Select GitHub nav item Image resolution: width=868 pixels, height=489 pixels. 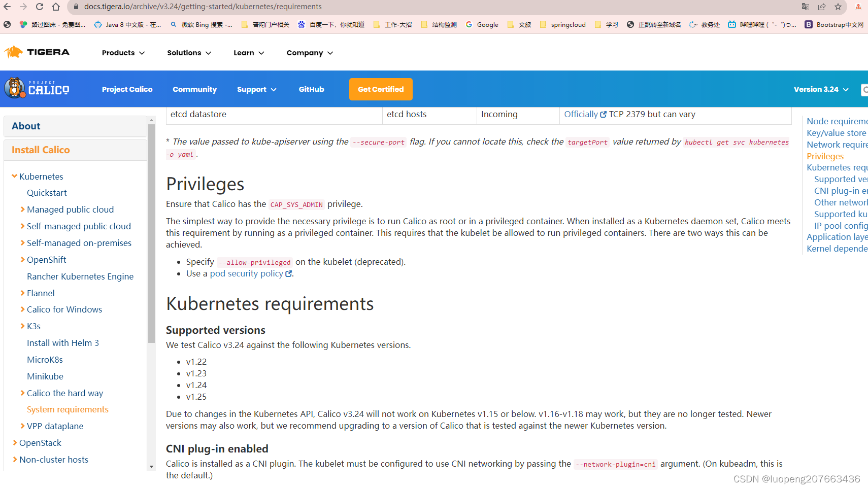pos(311,89)
